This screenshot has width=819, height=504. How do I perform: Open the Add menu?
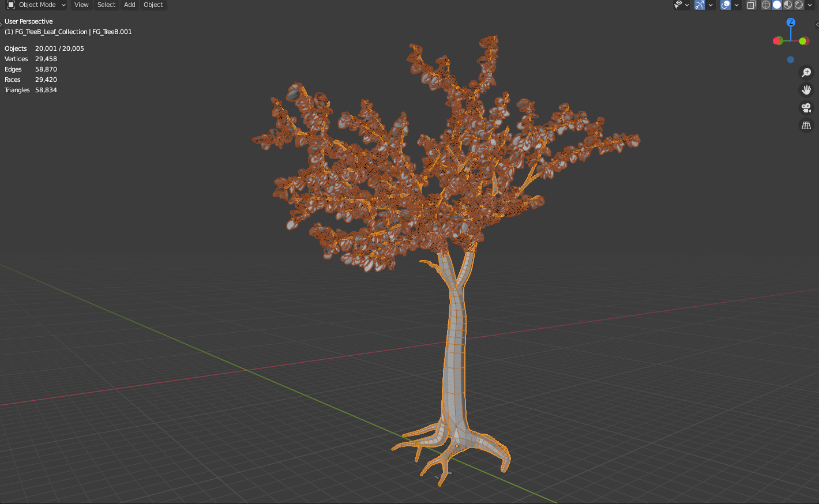[130, 5]
